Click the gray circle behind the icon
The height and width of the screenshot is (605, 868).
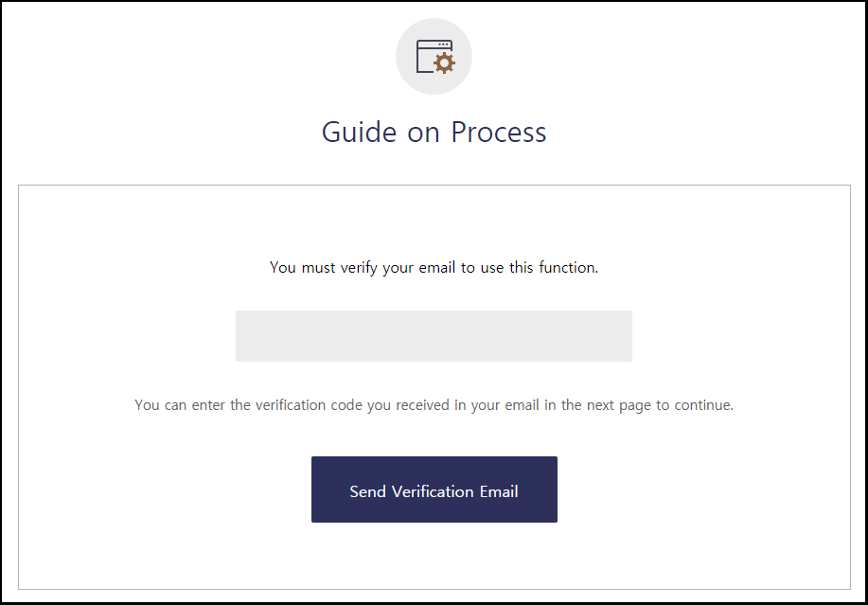pyautogui.click(x=434, y=57)
